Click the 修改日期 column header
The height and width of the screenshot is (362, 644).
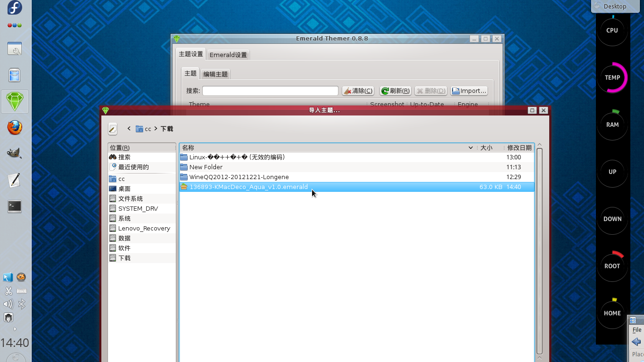[x=519, y=148]
